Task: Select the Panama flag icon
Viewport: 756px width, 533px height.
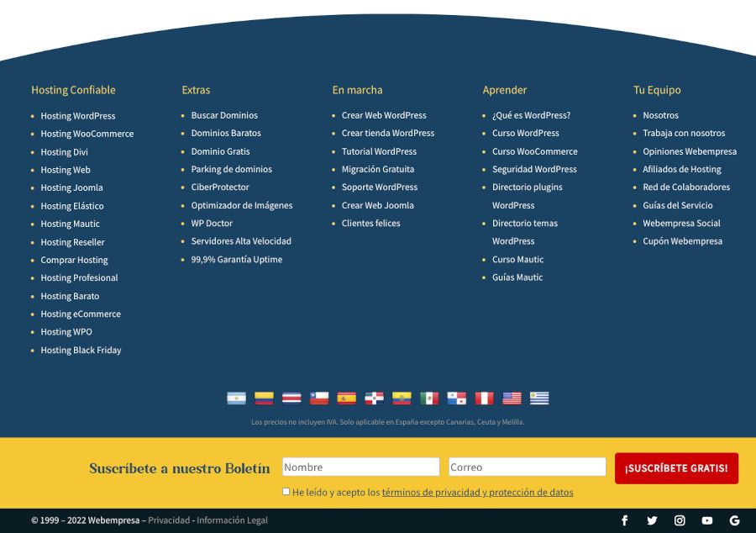Action: (457, 398)
